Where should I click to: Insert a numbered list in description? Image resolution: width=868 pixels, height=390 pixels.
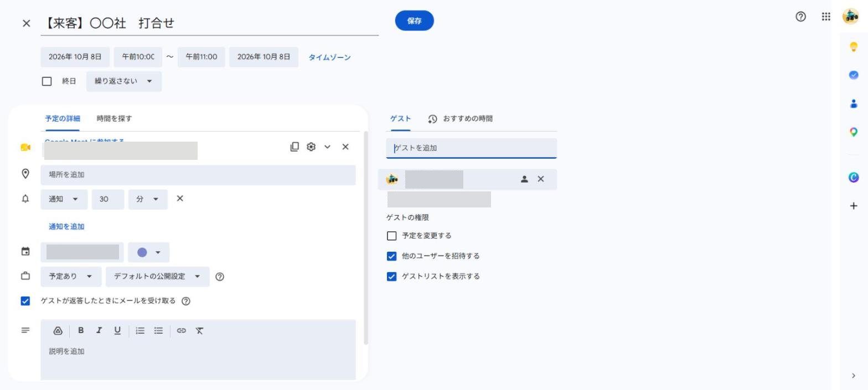[141, 331]
